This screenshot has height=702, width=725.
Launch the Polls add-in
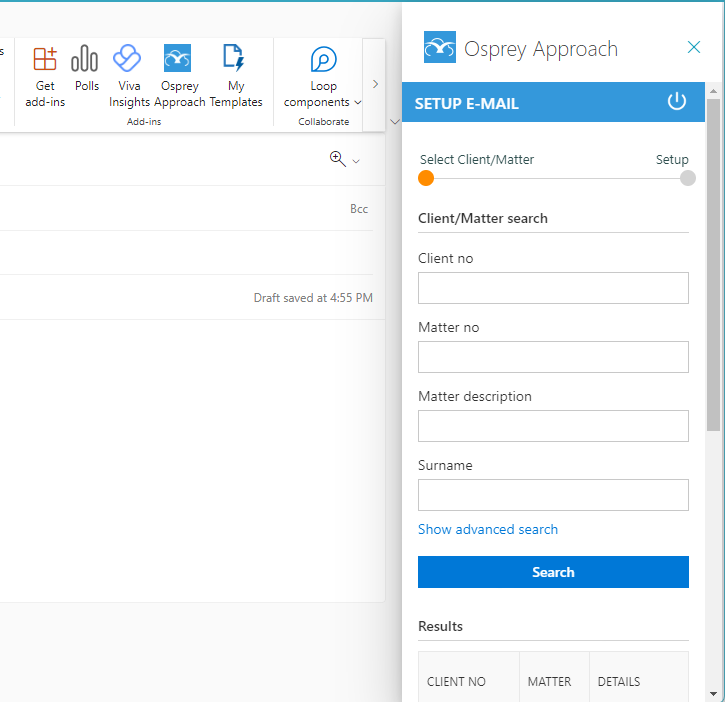tap(86, 69)
